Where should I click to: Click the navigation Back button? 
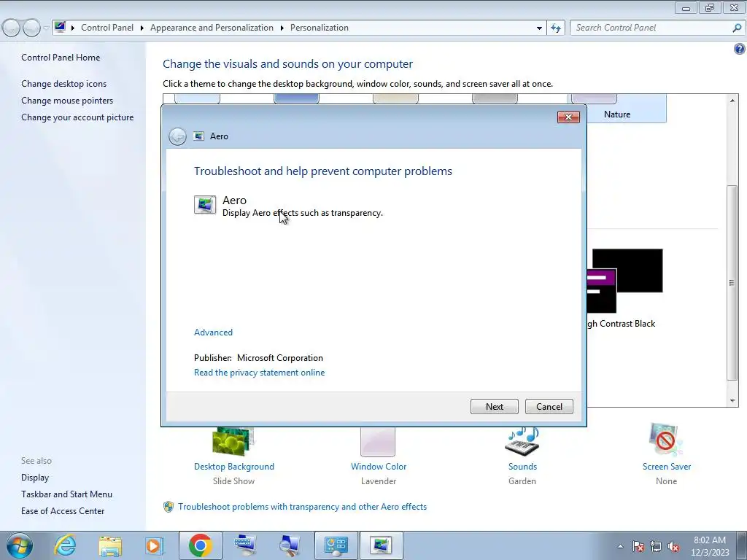point(12,28)
